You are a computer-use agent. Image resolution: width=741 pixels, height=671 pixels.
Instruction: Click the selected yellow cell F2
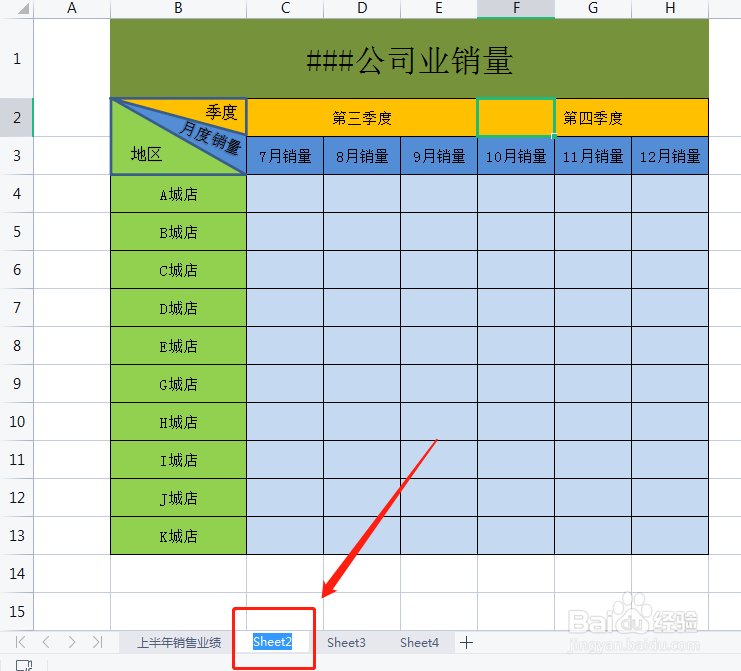[516, 118]
